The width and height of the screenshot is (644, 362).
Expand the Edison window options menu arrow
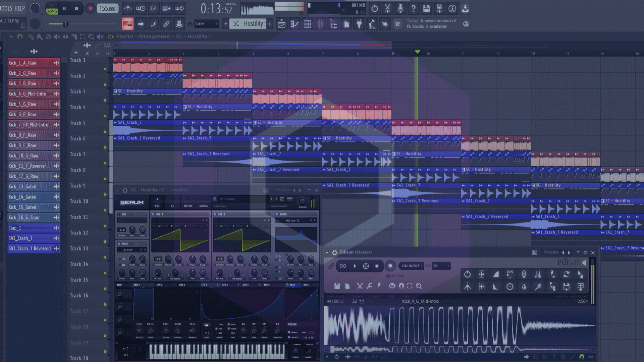pyautogui.click(x=326, y=252)
